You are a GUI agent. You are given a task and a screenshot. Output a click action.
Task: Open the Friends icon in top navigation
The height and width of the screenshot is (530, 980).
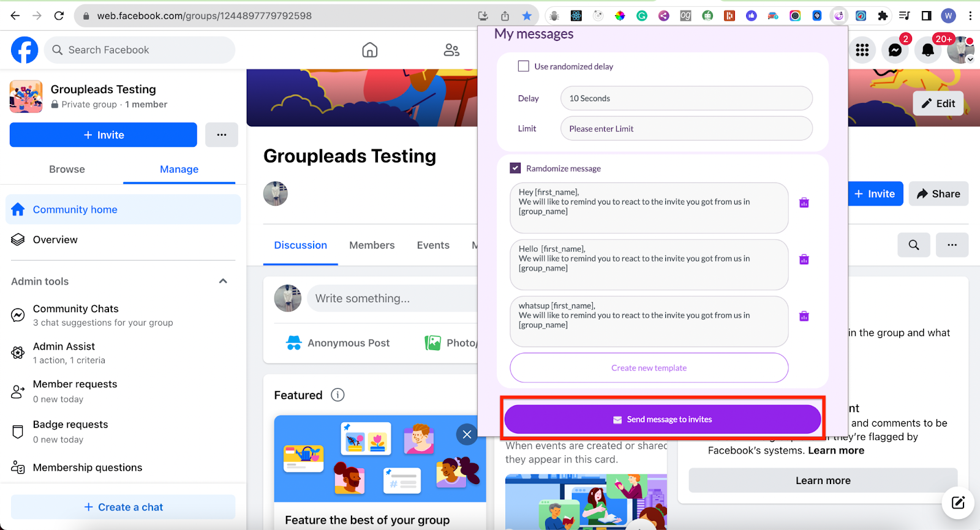(x=451, y=50)
